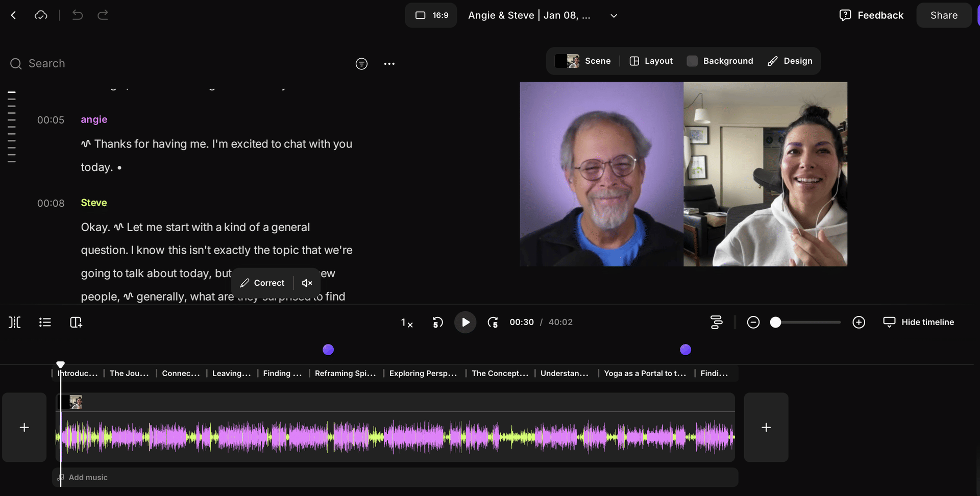Image resolution: width=980 pixels, height=496 pixels.
Task: Click the Share button
Action: click(943, 15)
